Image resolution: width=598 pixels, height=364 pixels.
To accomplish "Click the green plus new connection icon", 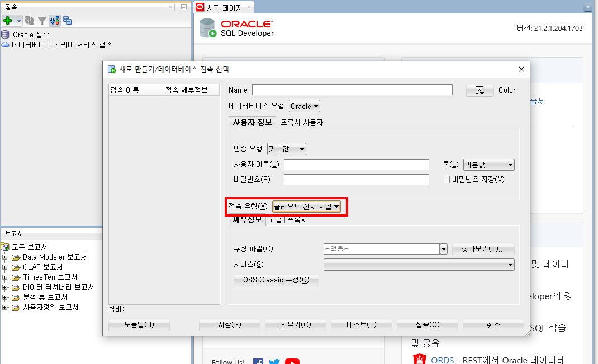I will (7, 21).
